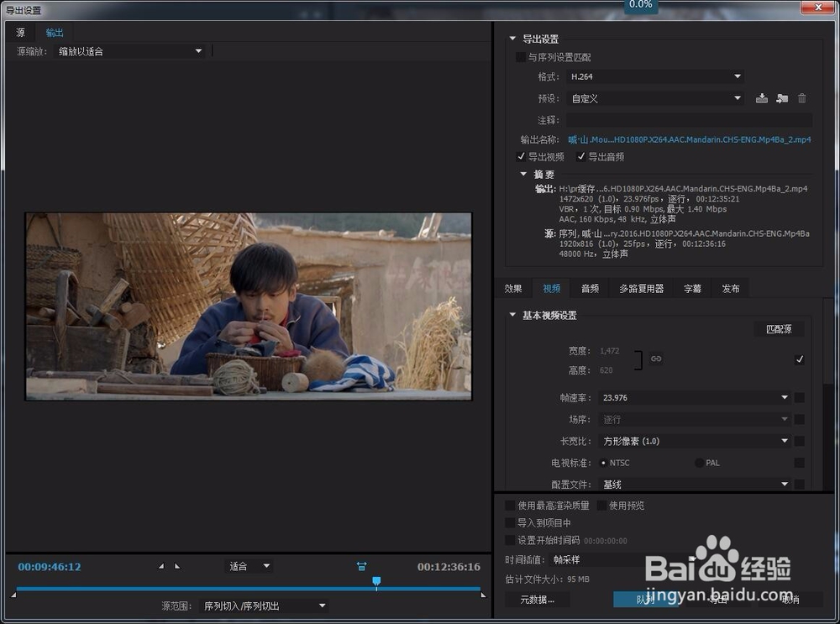The height and width of the screenshot is (624, 840).
Task: Click the 元数据... button
Action: 537,600
